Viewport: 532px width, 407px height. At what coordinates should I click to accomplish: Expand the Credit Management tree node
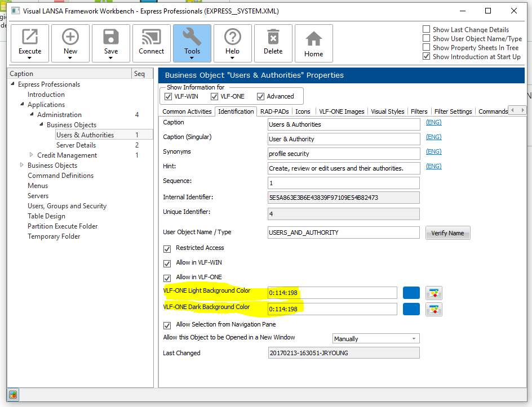click(32, 155)
